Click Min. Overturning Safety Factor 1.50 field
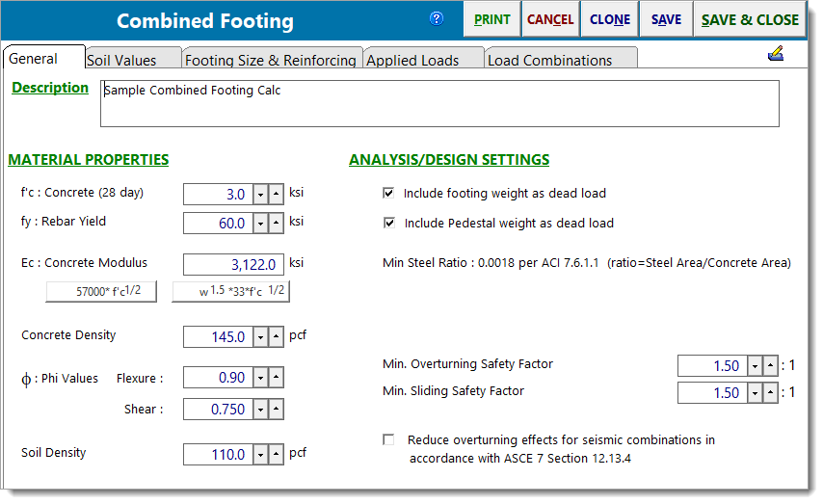 pyautogui.click(x=713, y=366)
